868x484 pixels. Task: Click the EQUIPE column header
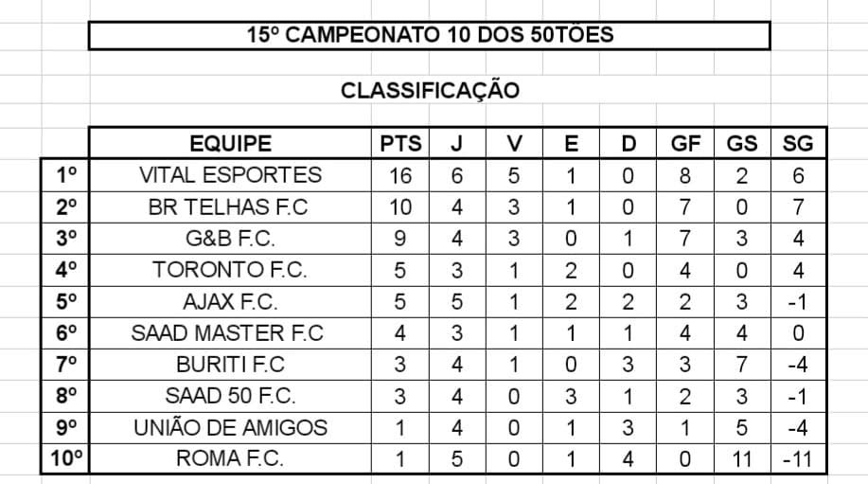230,144
